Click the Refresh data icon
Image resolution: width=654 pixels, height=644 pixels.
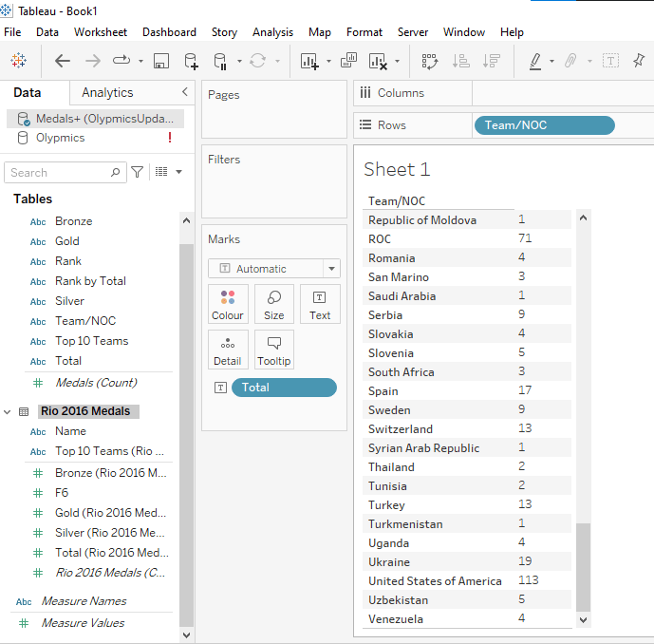coord(258,61)
